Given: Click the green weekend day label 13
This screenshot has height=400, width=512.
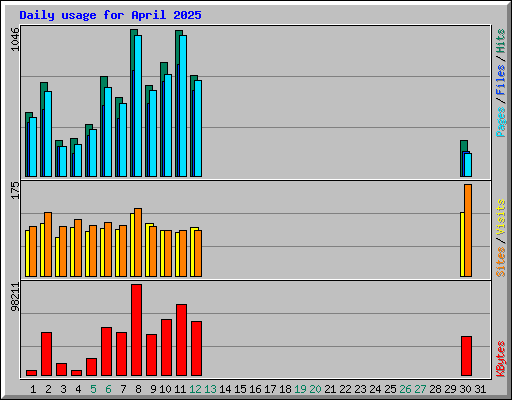Looking at the screenshot, I should [x=210, y=389].
